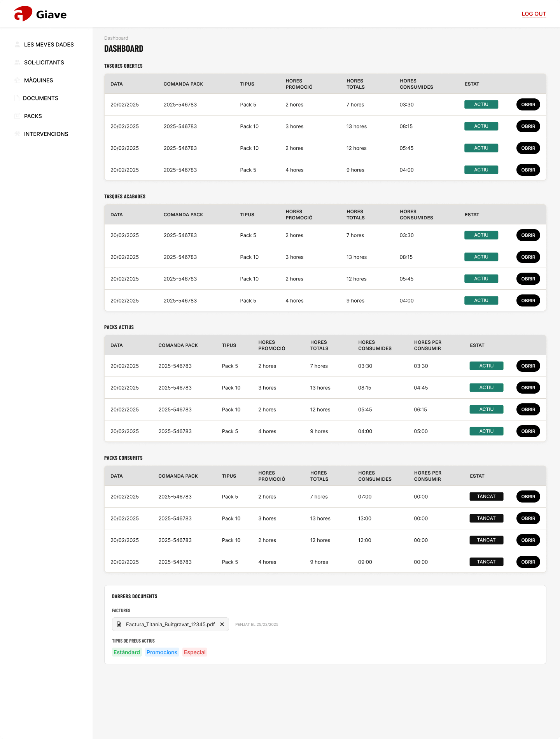
Task: Open the 9 hores row in Tasques acabades
Action: point(528,301)
